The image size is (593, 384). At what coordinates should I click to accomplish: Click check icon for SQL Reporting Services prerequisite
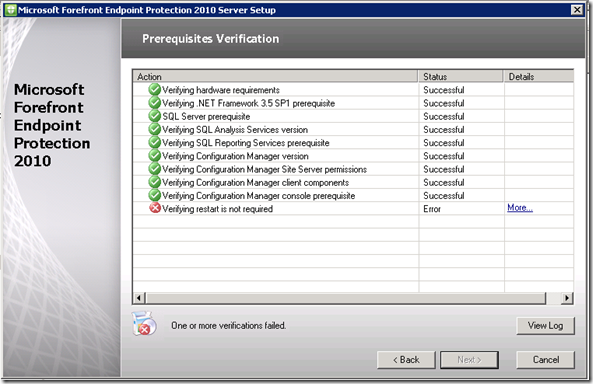pos(154,142)
